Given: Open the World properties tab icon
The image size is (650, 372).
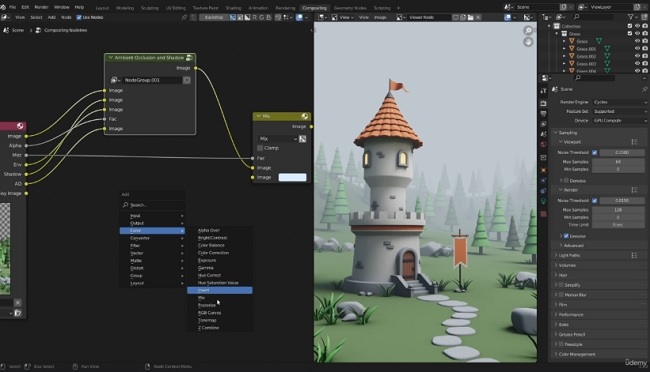Looking at the screenshot, I should pos(543,144).
